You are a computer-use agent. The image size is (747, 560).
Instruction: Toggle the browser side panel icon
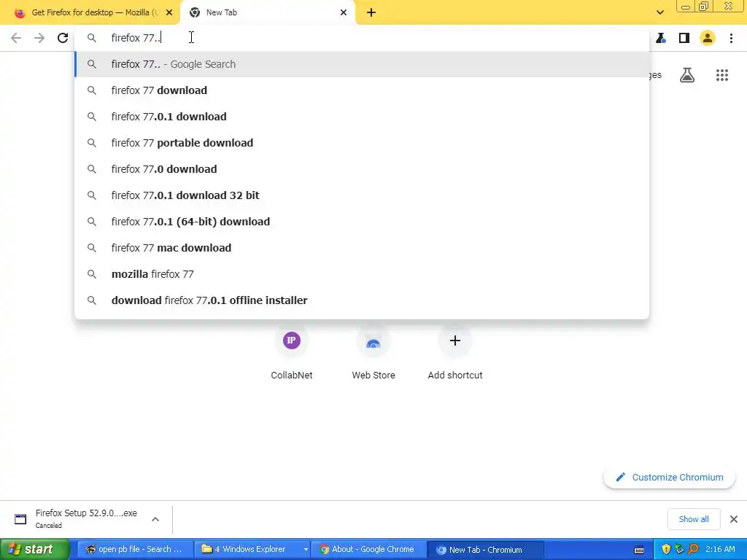684,38
